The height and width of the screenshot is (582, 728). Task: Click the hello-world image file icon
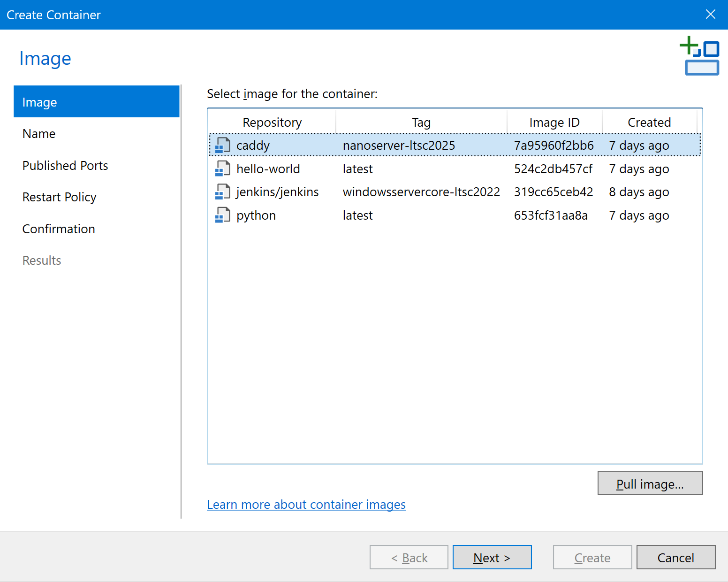(x=222, y=169)
